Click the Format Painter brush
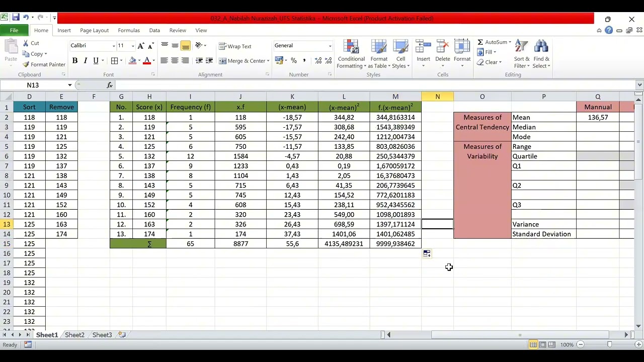The image size is (644, 362). point(26,64)
